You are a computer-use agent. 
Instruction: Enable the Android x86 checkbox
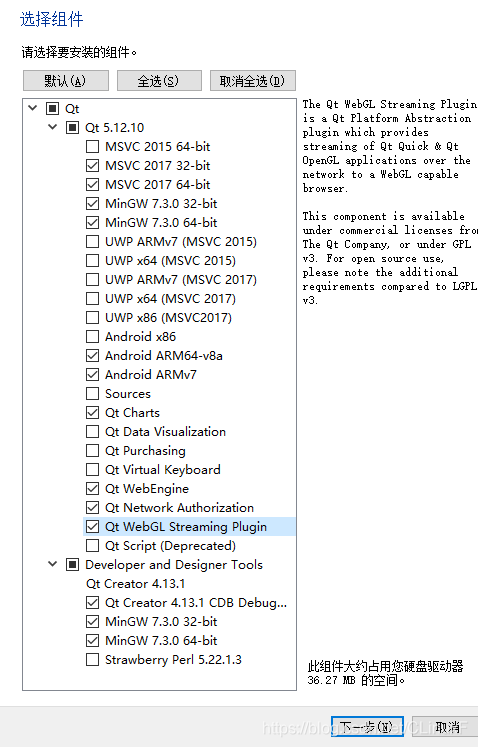pos(92,337)
